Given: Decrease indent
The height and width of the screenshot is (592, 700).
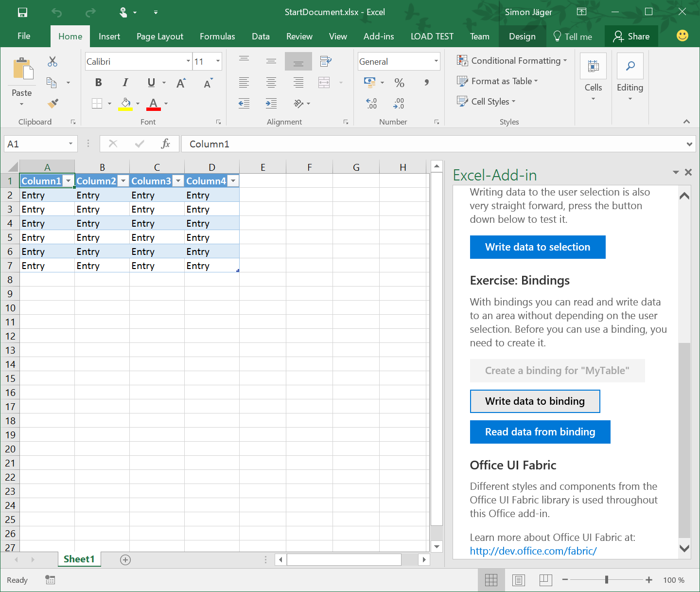Looking at the screenshot, I should click(x=244, y=103).
